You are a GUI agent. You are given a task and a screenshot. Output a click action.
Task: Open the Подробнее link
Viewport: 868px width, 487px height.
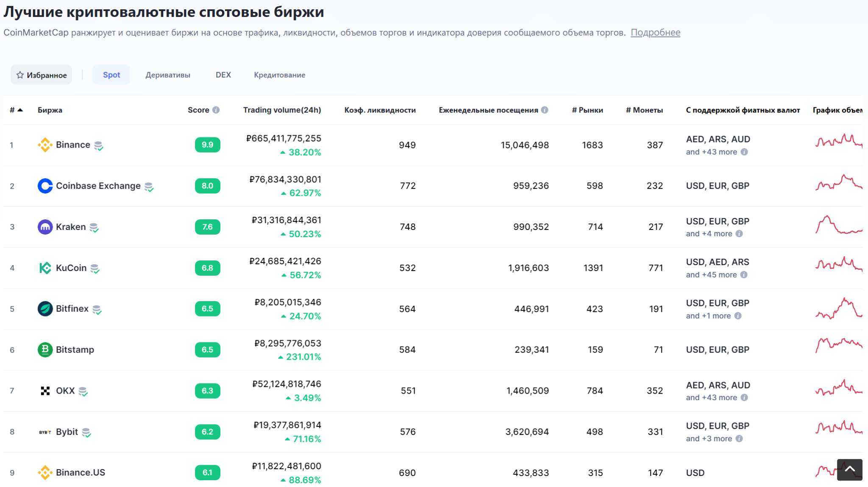coord(656,32)
